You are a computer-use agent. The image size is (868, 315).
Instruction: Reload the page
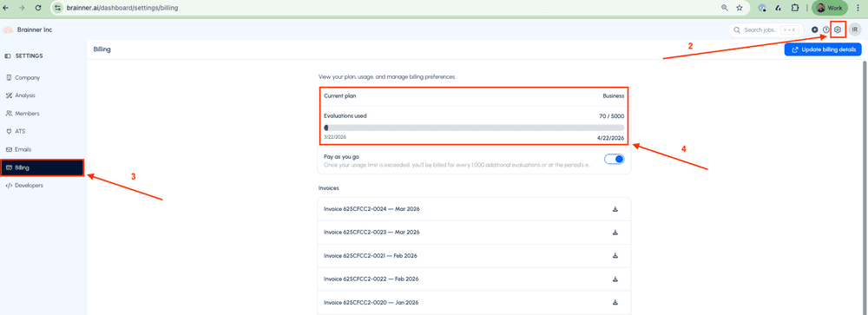tap(37, 8)
